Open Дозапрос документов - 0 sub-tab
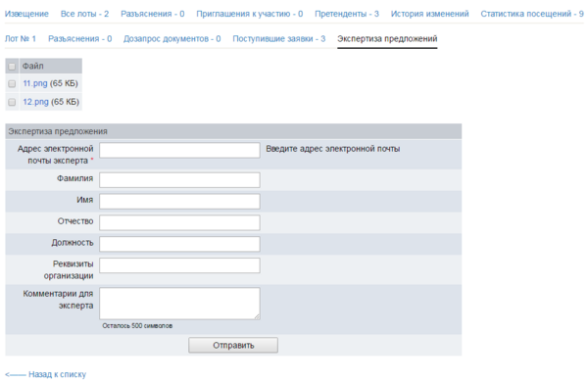The height and width of the screenshot is (382, 588). point(172,38)
